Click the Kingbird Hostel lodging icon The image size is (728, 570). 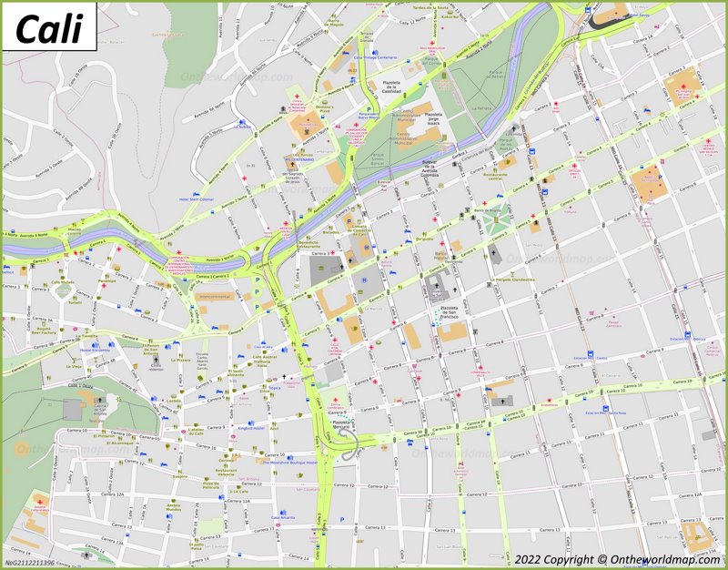[x=250, y=422]
